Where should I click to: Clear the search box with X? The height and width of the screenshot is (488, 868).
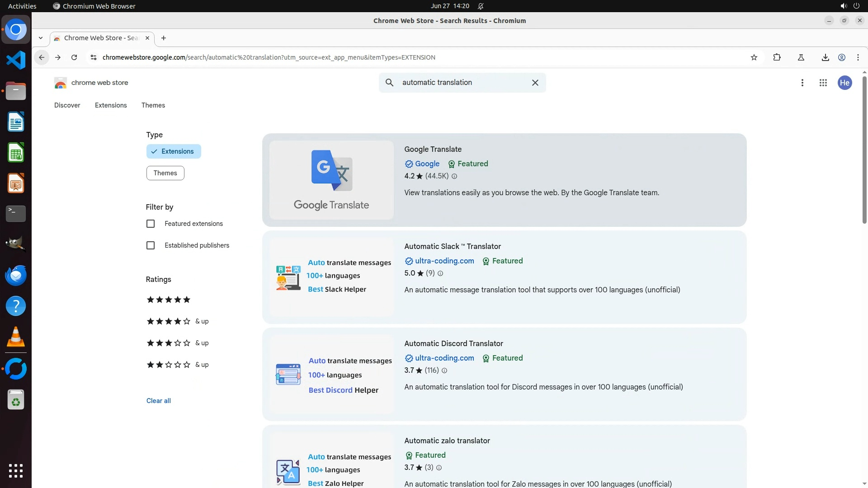[x=535, y=83]
